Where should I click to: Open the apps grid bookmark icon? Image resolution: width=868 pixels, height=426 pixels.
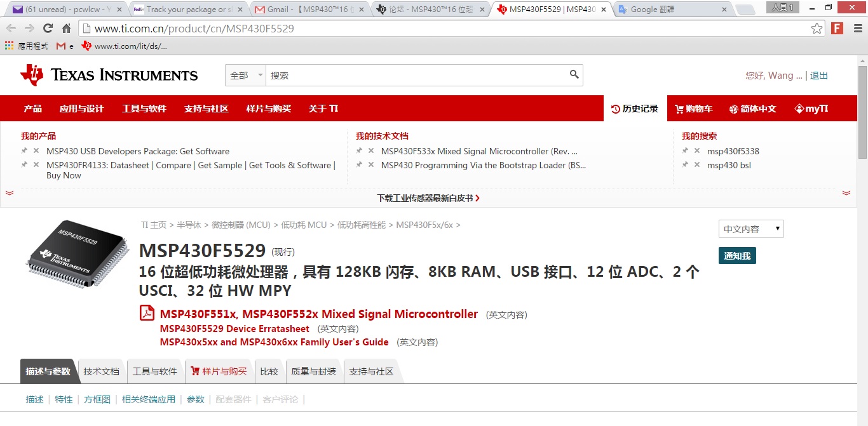point(9,46)
